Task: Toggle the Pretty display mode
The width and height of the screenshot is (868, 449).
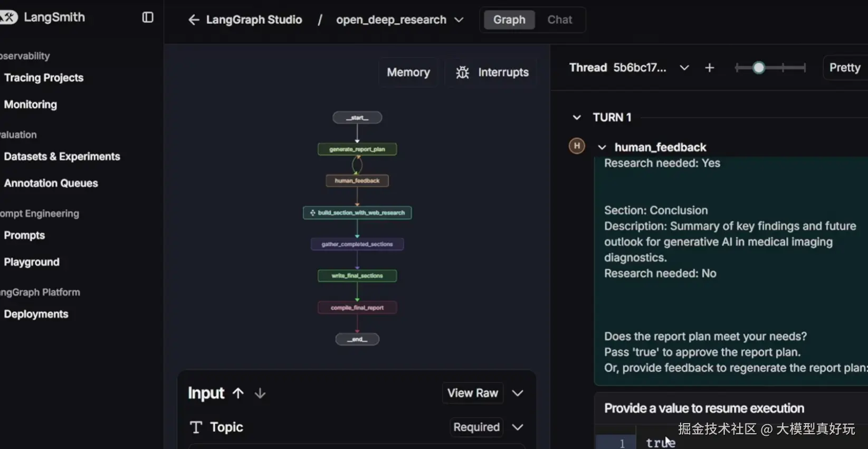Action: tap(844, 68)
